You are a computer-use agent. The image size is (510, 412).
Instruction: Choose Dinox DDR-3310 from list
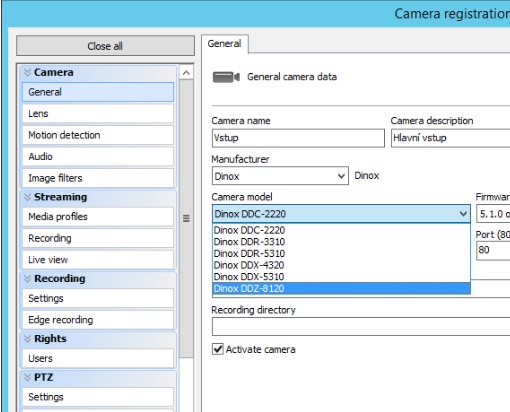pyautogui.click(x=341, y=242)
